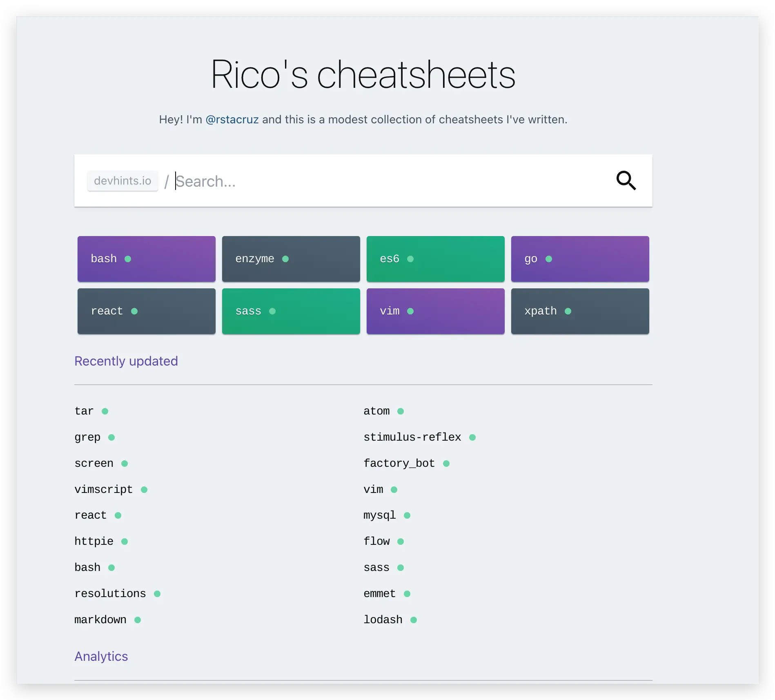Open the flow cheatsheet link

(376, 541)
